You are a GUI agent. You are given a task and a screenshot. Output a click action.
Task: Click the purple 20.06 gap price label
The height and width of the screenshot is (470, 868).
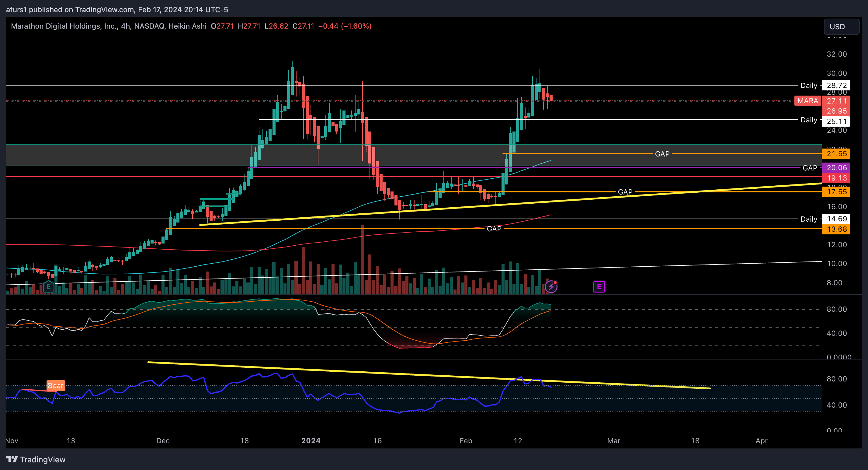point(836,167)
